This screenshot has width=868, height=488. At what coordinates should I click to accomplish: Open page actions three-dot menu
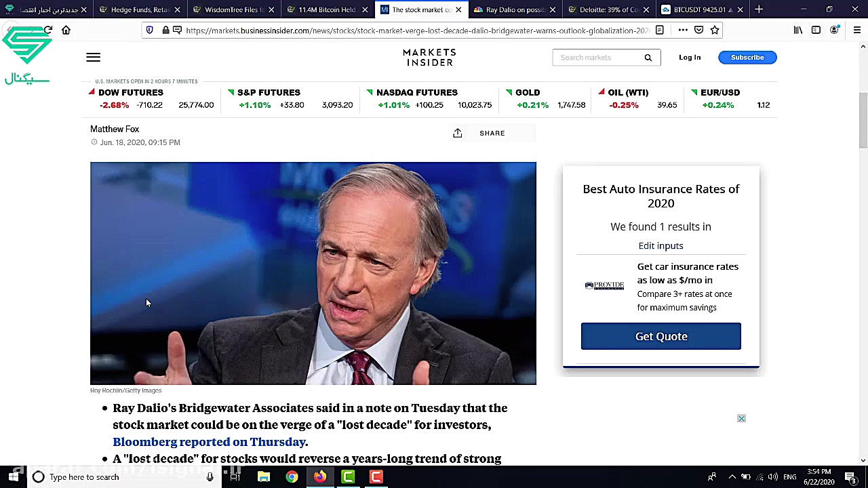[683, 30]
